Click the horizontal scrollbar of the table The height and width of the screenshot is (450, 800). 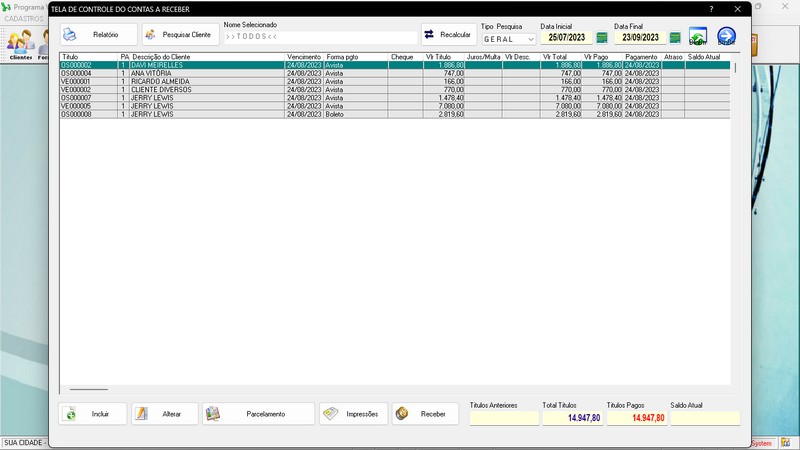tap(89, 389)
